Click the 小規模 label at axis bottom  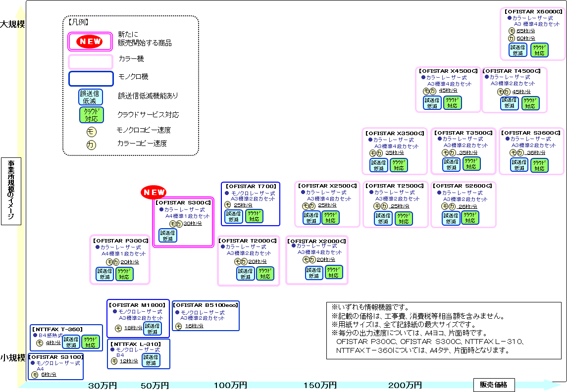(x=13, y=358)
